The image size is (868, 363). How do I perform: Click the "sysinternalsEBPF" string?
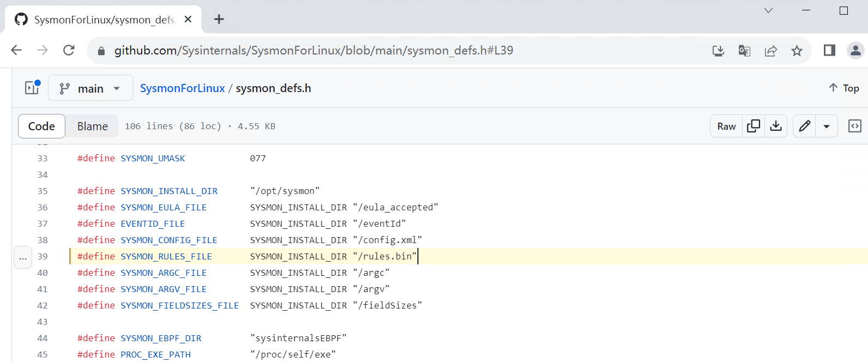click(x=299, y=338)
